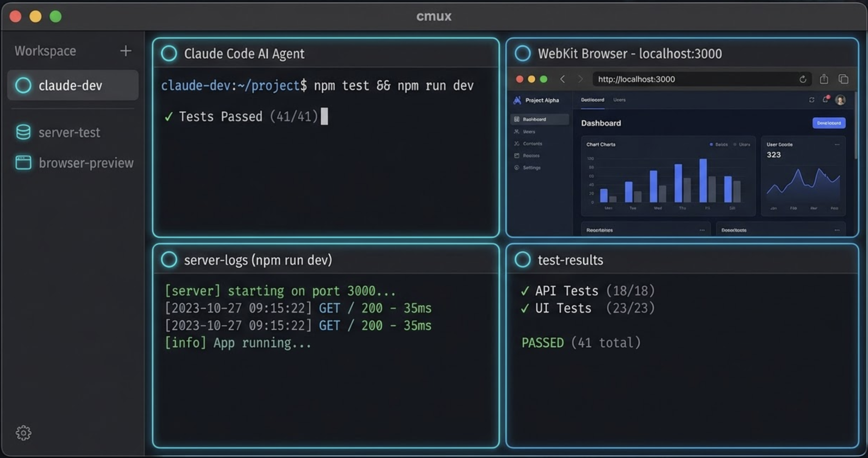Toggle the Claude Code AI Agent pane circle
The width and height of the screenshot is (868, 458).
tap(169, 53)
